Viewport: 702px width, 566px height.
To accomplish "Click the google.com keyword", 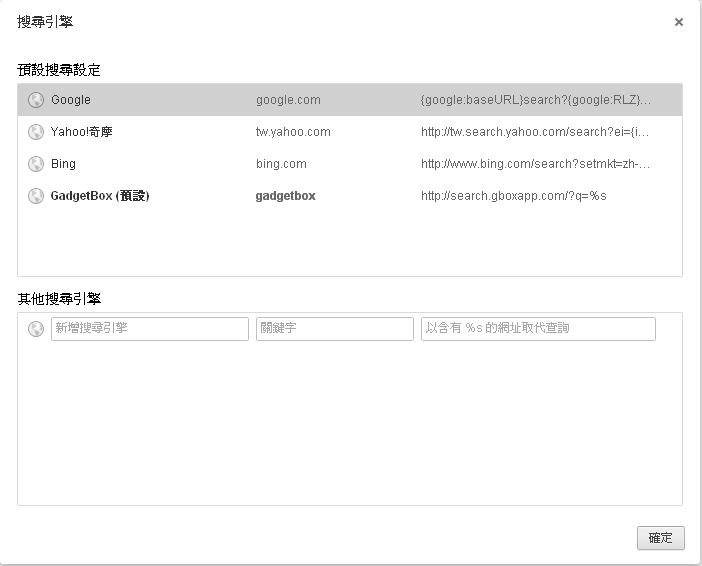I will [x=288, y=100].
